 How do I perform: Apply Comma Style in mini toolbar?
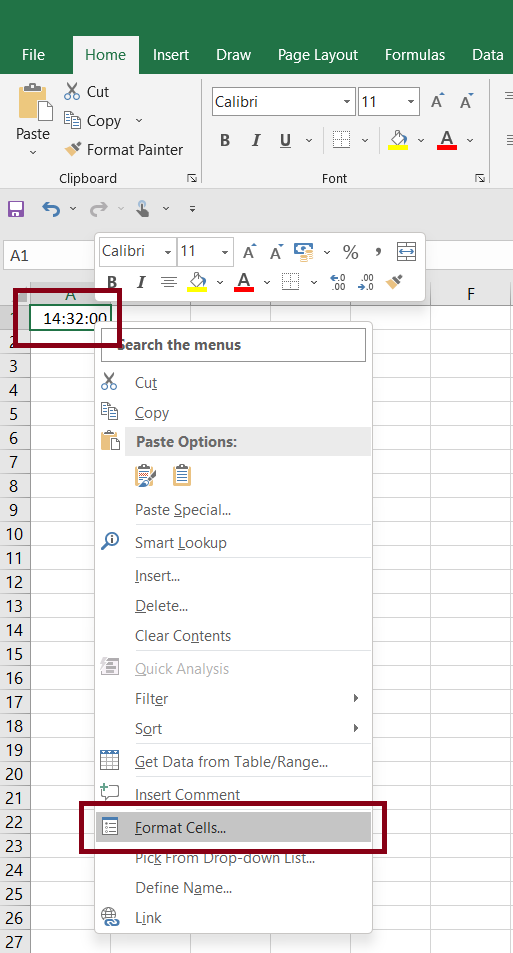pyautogui.click(x=379, y=252)
